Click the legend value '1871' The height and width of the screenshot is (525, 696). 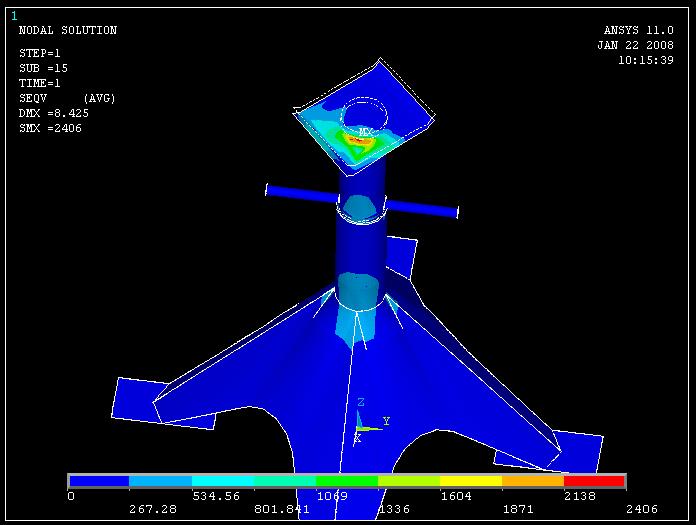click(x=518, y=509)
